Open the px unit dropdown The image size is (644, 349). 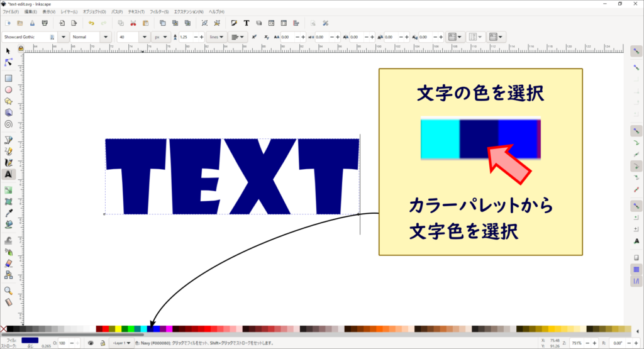(x=160, y=37)
